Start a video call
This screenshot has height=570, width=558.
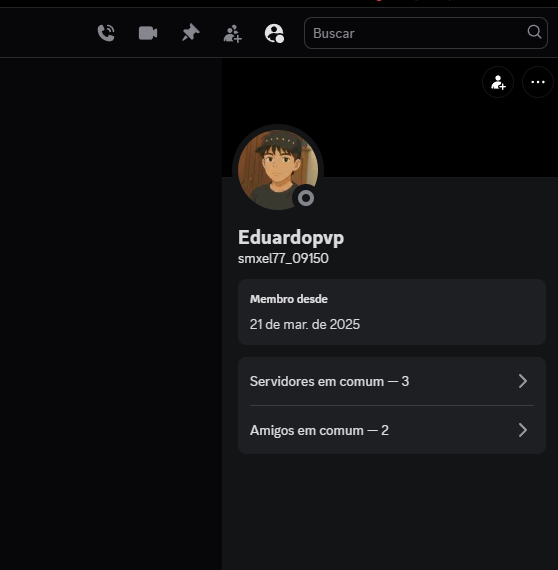tap(148, 33)
